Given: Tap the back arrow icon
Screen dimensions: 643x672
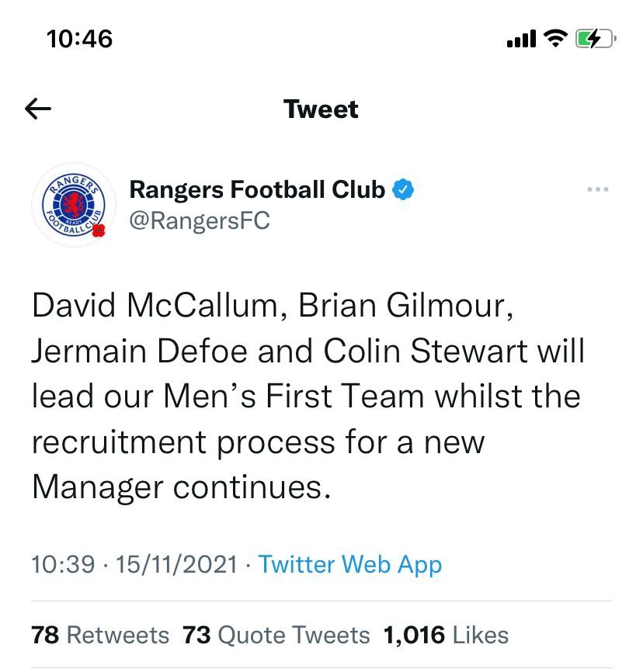Looking at the screenshot, I should [x=38, y=109].
